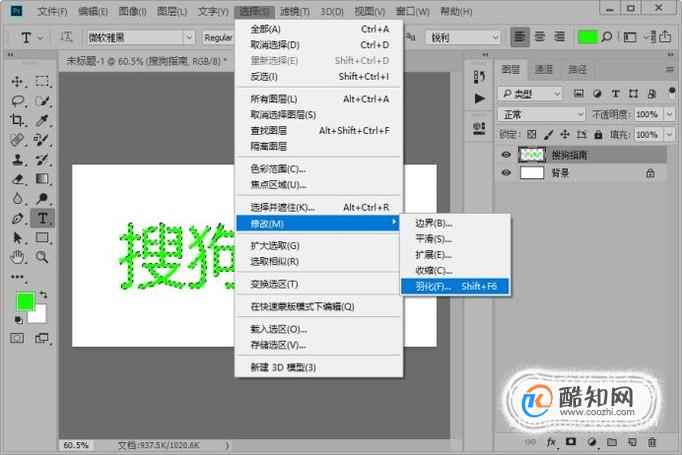The height and width of the screenshot is (455, 682).
Task: Open the tool preset picker arrow next to T
Action: (x=40, y=38)
